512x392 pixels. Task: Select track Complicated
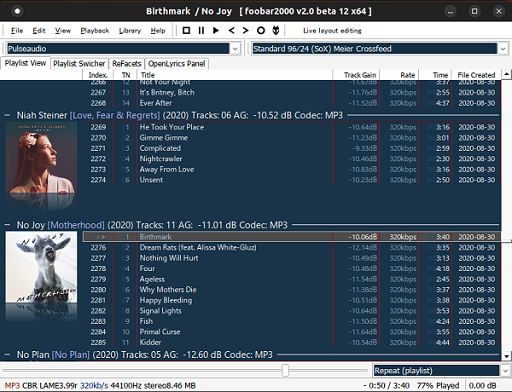(292, 148)
